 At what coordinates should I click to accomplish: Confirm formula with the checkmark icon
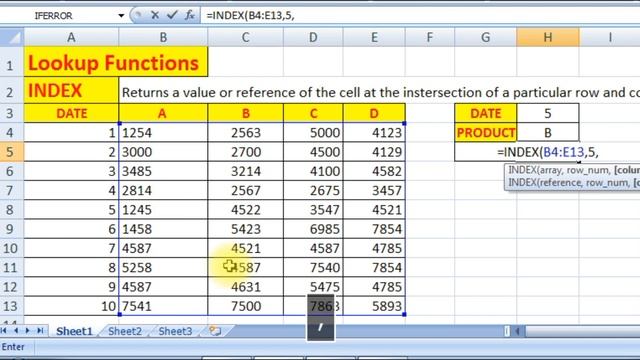172,16
